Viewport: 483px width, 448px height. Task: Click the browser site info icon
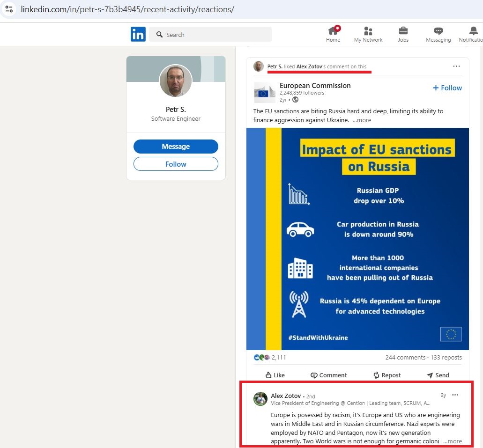coord(9,9)
